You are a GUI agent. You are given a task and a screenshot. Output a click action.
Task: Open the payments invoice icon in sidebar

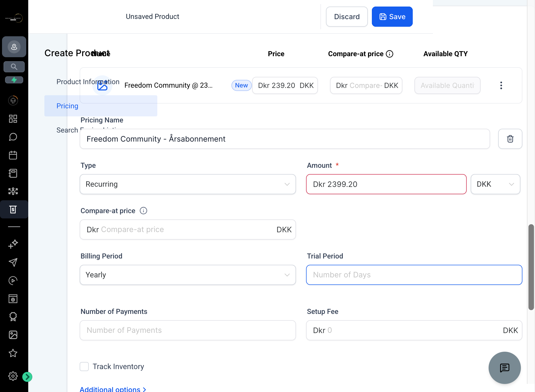point(13,209)
